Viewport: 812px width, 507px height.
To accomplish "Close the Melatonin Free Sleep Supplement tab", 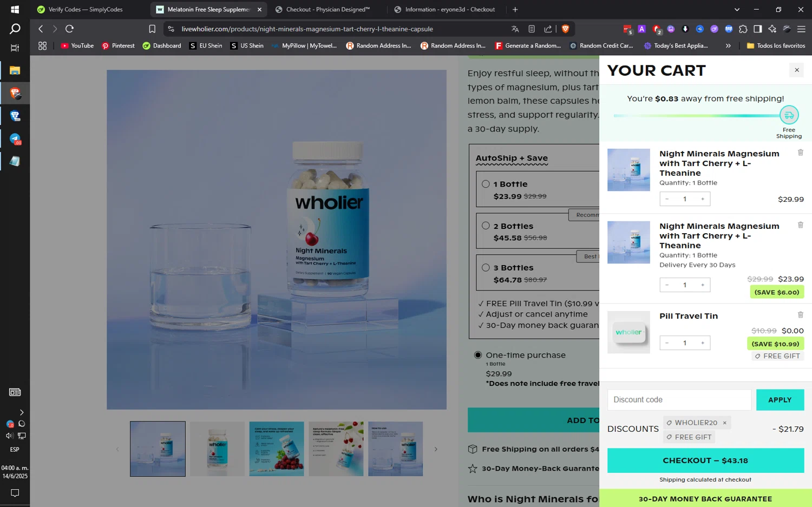I will pos(259,9).
